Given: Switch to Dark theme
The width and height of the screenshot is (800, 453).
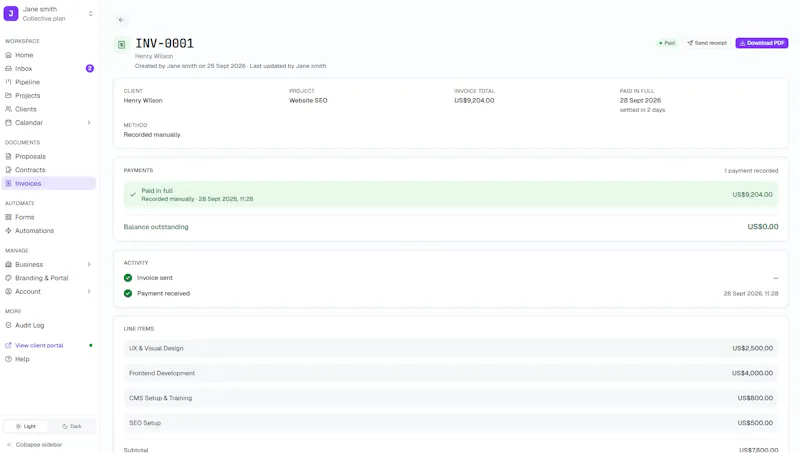Looking at the screenshot, I should 72,426.
